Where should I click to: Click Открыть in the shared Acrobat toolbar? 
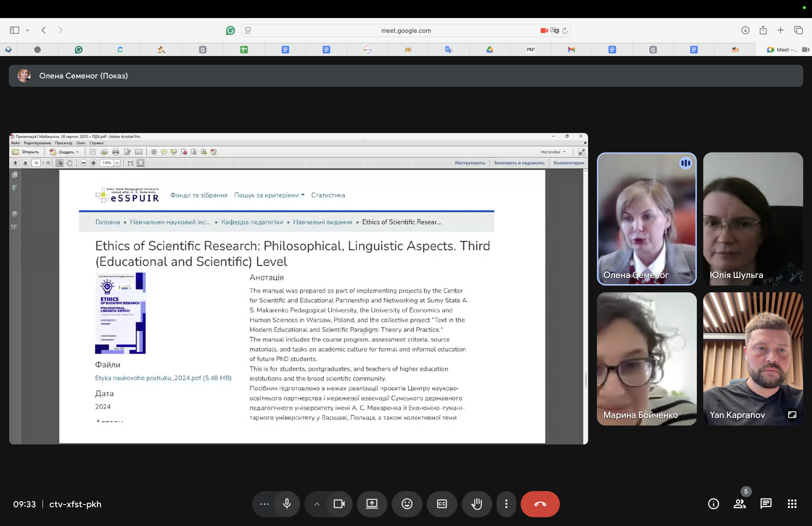[x=26, y=152]
